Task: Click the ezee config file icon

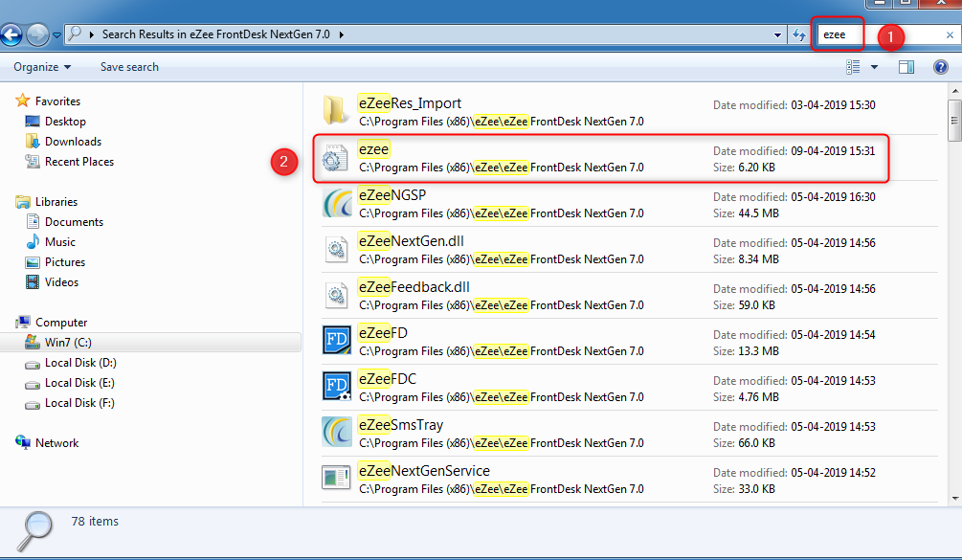Action: tap(335, 158)
